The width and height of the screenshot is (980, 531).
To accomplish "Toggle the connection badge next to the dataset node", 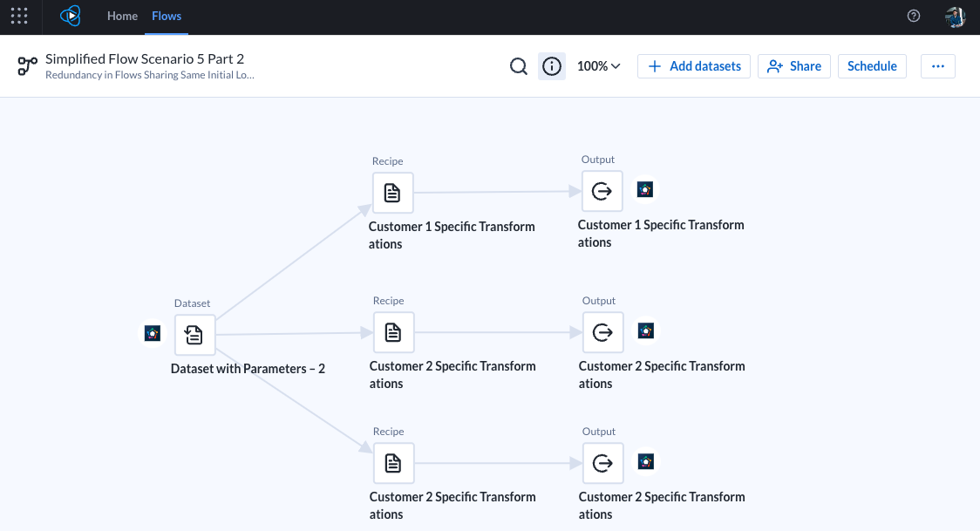I will point(153,334).
